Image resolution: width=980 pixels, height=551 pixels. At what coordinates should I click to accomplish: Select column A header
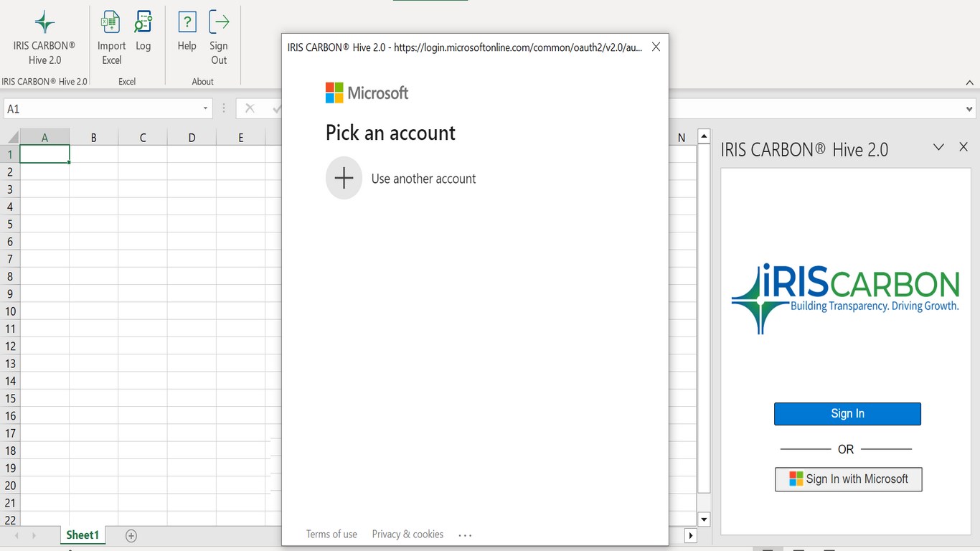[x=44, y=138]
